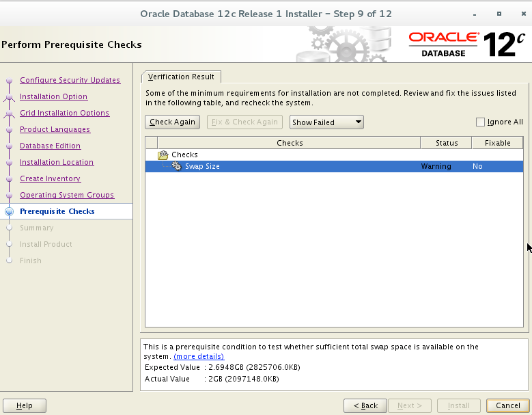
Task: Select the Verification Result tab
Action: 181,77
